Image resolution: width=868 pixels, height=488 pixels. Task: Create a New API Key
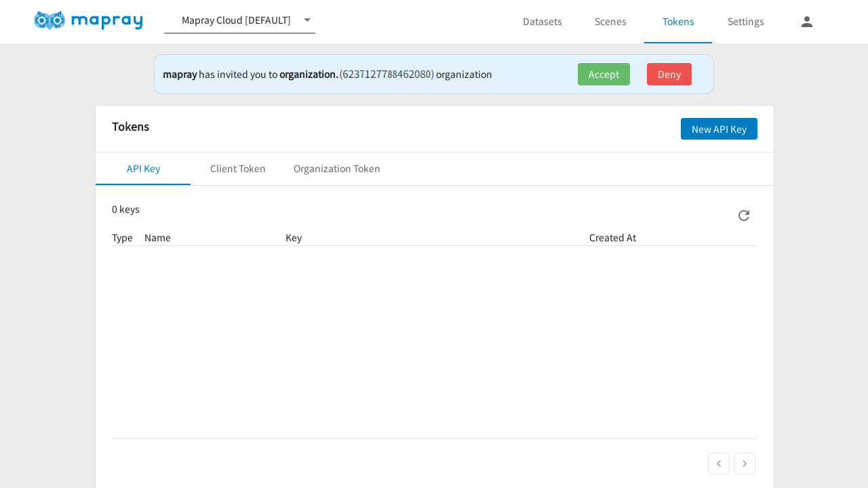pyautogui.click(x=719, y=129)
